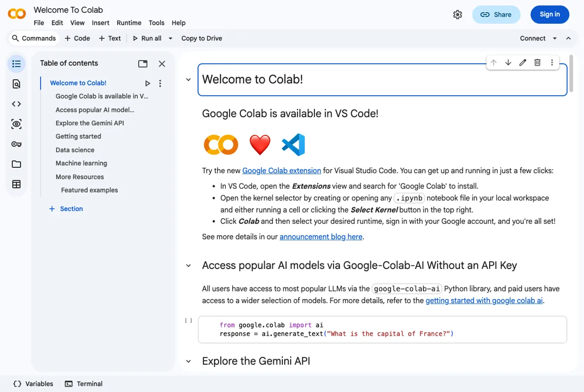Click the VS Code logo image

tap(293, 144)
